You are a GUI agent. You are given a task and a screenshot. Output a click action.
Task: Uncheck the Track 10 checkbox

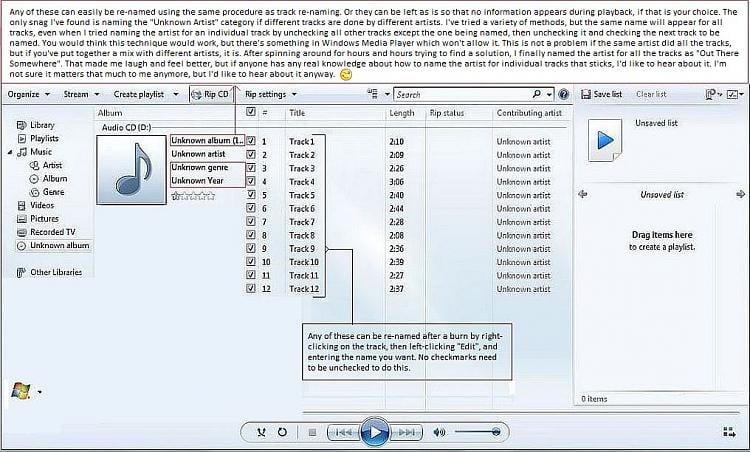click(x=251, y=262)
